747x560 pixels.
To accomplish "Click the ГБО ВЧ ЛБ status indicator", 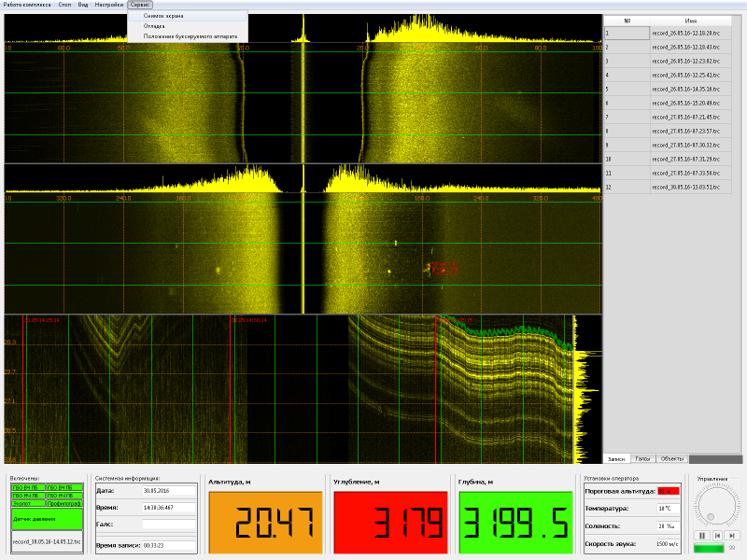I will pyautogui.click(x=28, y=487).
